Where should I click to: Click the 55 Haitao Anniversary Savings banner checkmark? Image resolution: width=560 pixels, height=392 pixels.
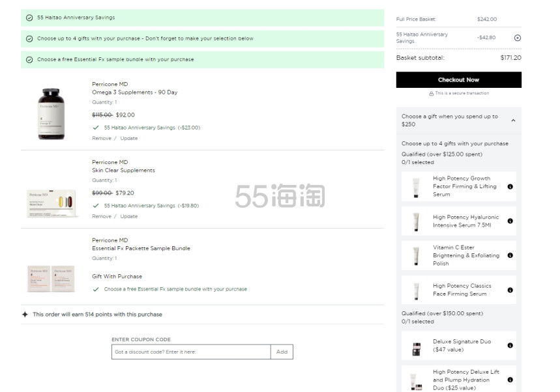[29, 18]
